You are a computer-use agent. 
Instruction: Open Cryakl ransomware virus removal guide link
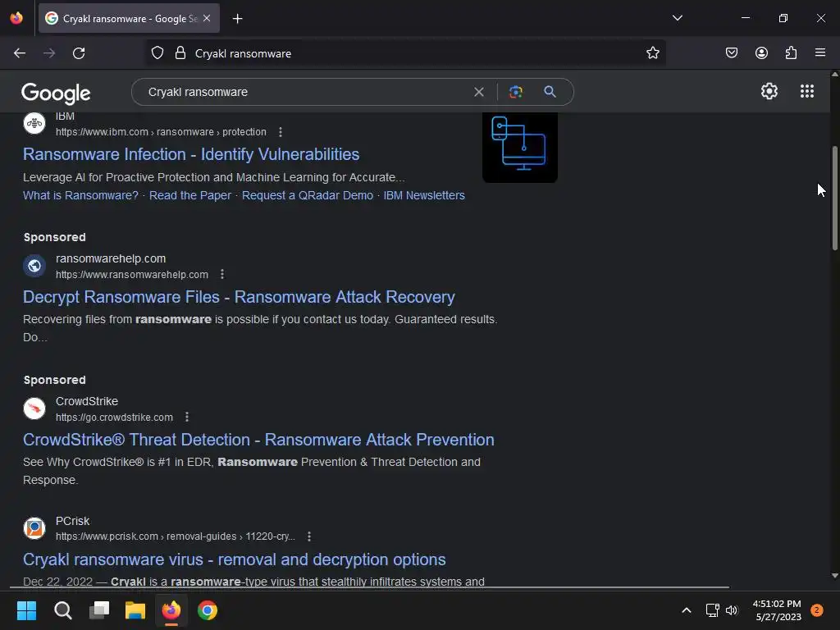coord(234,559)
